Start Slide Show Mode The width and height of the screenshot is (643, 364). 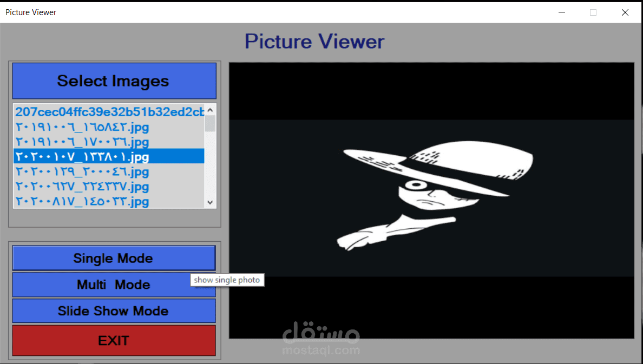(x=114, y=310)
